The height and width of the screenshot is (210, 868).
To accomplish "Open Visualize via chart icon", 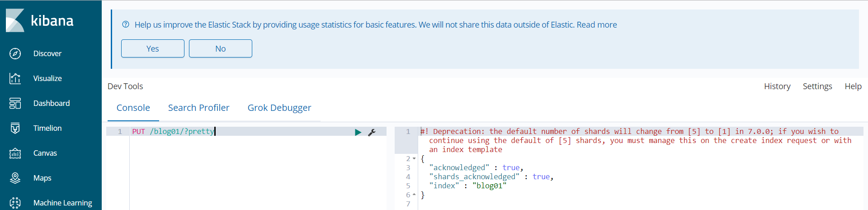I will 15,78.
